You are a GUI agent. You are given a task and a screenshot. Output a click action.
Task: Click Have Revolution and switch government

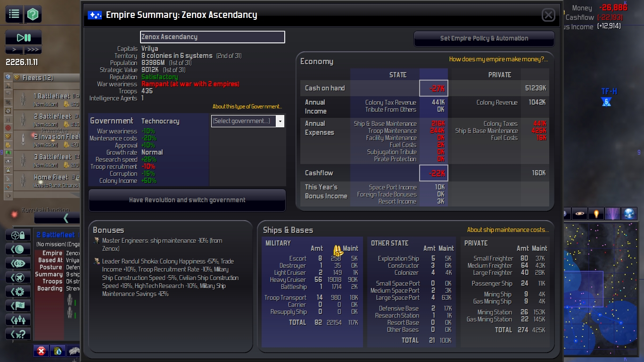click(187, 200)
